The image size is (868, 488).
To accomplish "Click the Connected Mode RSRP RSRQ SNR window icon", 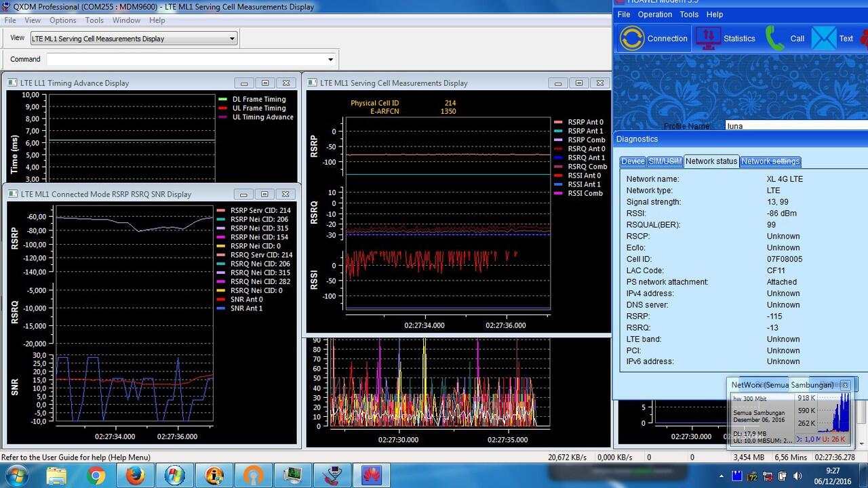I will pos(13,194).
